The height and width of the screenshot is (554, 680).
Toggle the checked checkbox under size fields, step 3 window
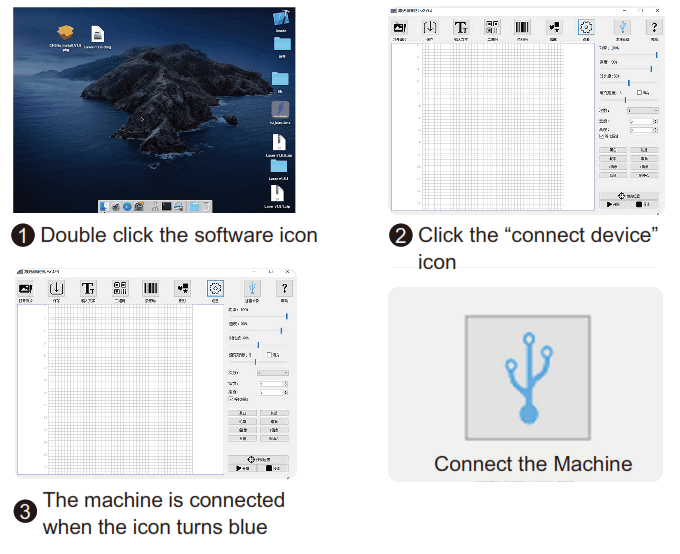(x=231, y=399)
